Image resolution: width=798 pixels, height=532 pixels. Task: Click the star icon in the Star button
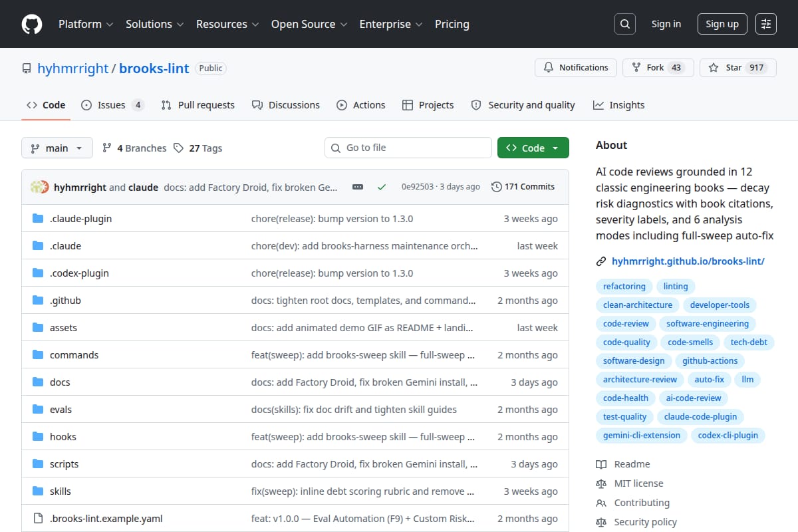click(x=714, y=68)
